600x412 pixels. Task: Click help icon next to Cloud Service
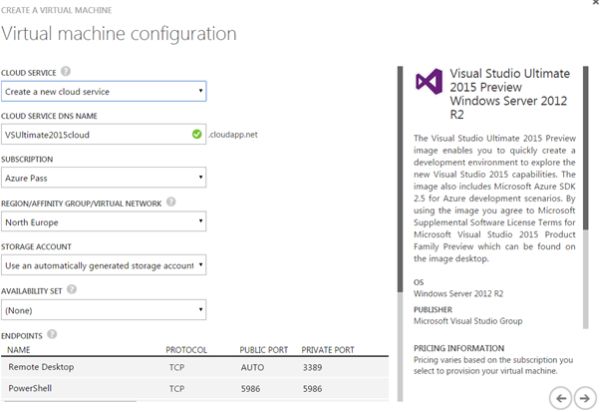click(65, 72)
